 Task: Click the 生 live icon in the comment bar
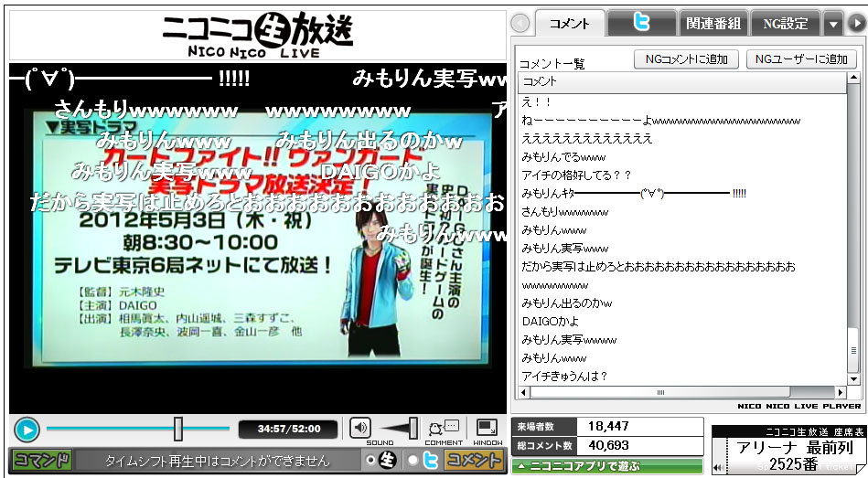click(x=388, y=460)
